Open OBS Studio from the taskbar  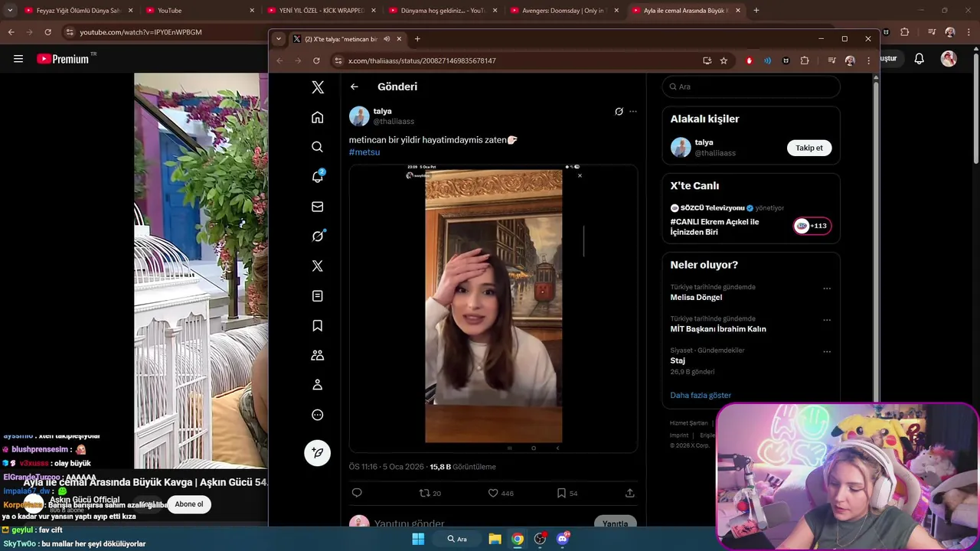(x=541, y=539)
